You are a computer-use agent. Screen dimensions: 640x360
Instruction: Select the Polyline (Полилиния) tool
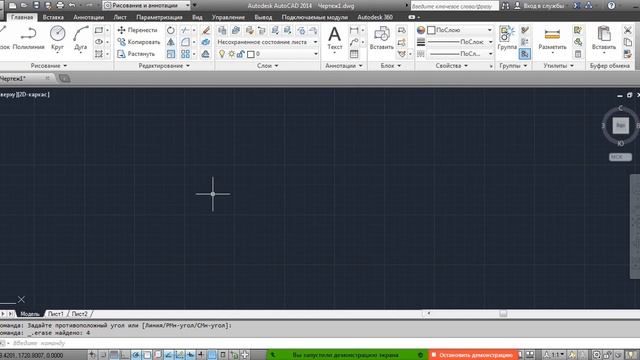pyautogui.click(x=28, y=38)
